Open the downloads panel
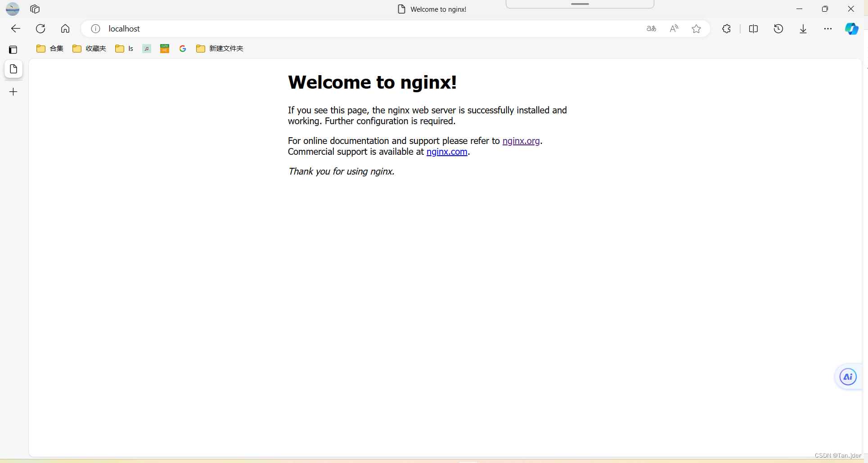 pos(803,29)
